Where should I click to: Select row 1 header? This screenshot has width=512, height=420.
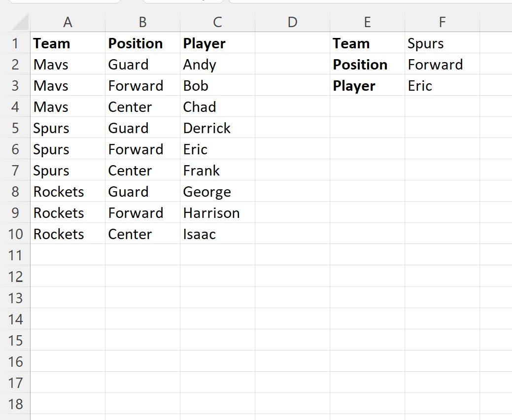15,43
